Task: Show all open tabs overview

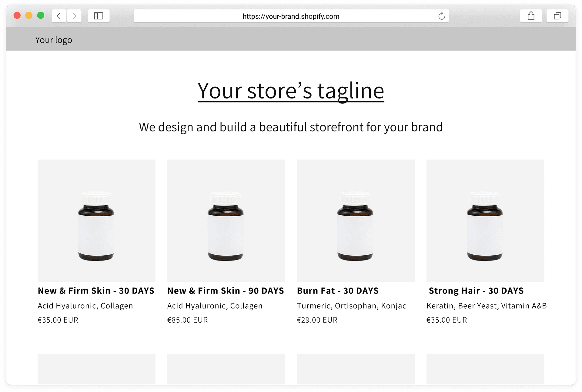Action: tap(557, 16)
